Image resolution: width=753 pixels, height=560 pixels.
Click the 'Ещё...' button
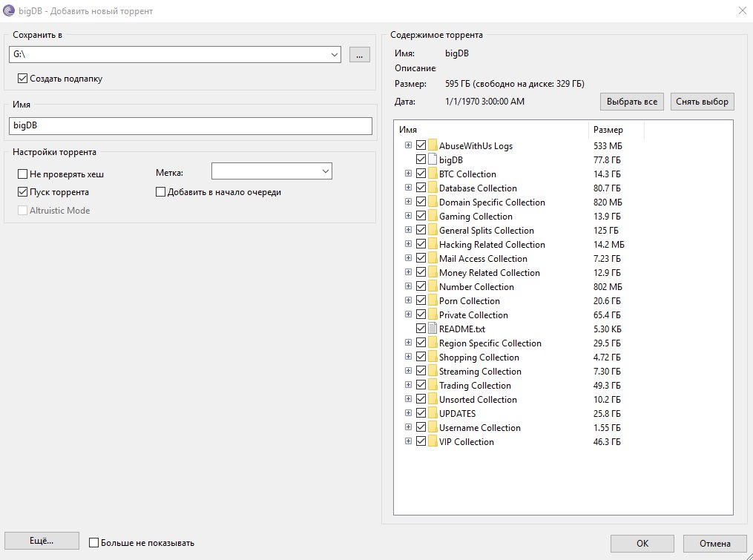tap(42, 541)
